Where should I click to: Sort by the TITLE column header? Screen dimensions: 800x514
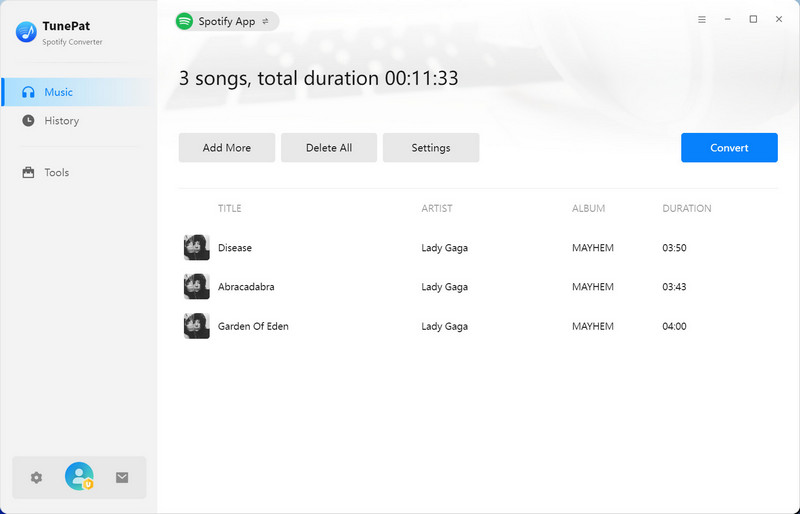click(230, 209)
